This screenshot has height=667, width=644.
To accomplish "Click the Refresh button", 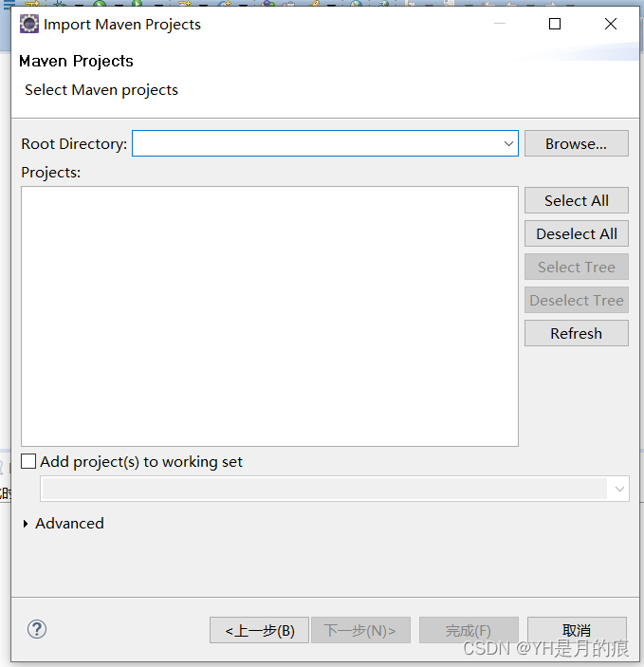I will [576, 333].
